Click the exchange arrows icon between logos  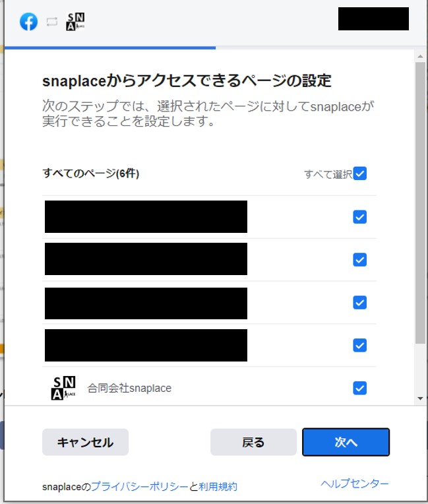click(51, 22)
